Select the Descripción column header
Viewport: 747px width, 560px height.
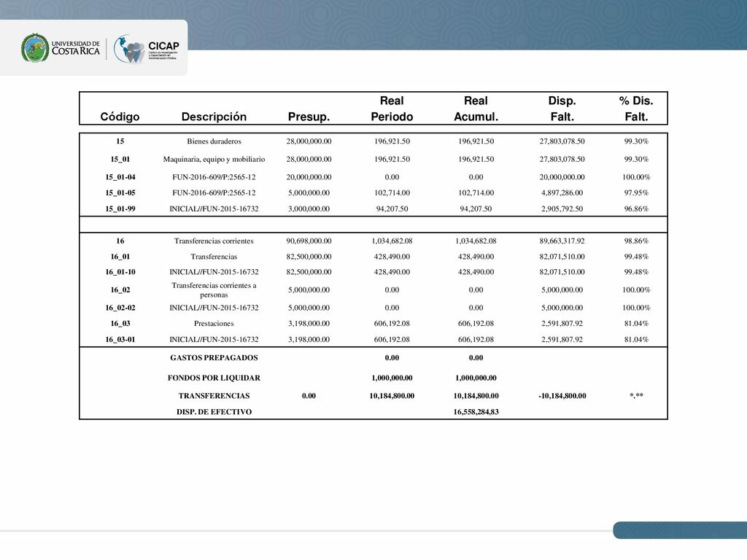pyautogui.click(x=214, y=117)
